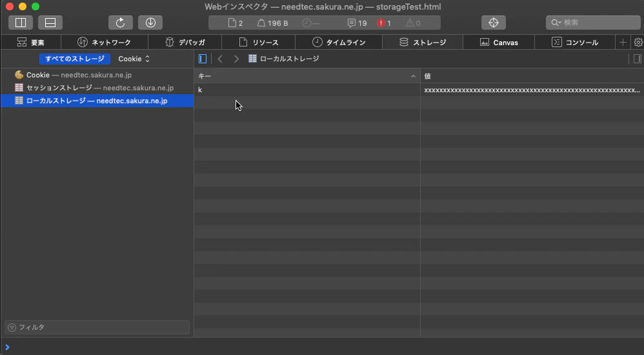Image resolution: width=644 pixels, height=355 pixels.
Task: Open the デバッガ tab
Action: pyautogui.click(x=185, y=43)
